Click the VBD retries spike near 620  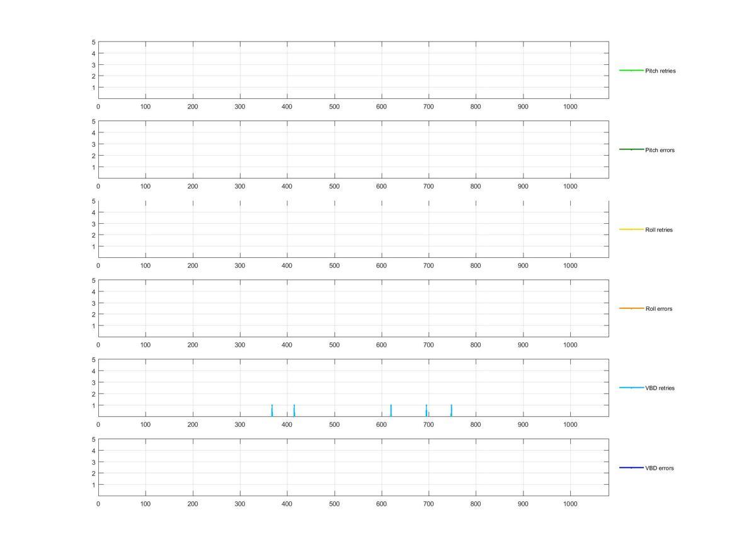click(391, 410)
